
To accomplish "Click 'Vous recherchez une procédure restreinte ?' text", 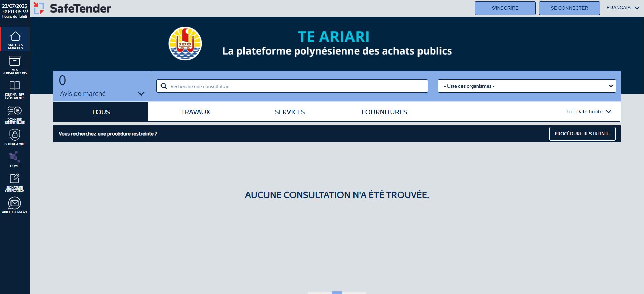I will [x=108, y=134].
